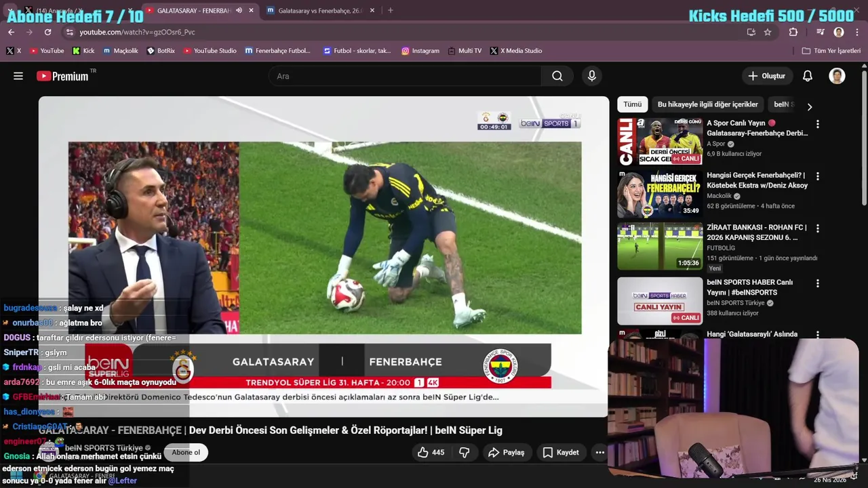This screenshot has width=868, height=488.
Task: Show next filter chips with right chevron
Action: point(809,106)
